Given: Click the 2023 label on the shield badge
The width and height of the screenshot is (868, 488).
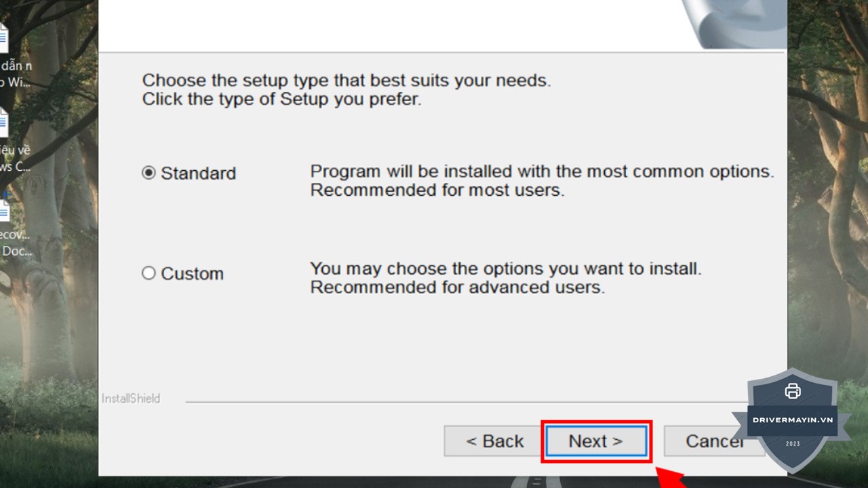Looking at the screenshot, I should 793,444.
